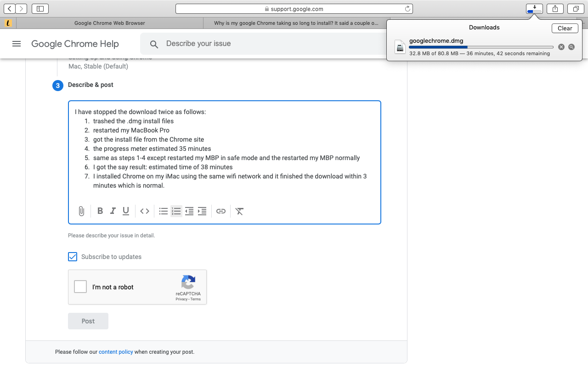Decrease indent in the editor
This screenshot has height=368, width=588.
189,211
